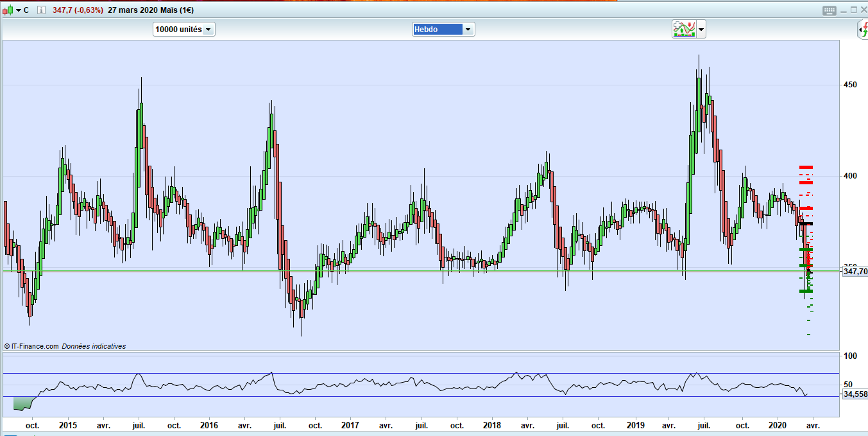
Task: Open the Hebdo timeframe dropdown arrow
Action: click(468, 30)
